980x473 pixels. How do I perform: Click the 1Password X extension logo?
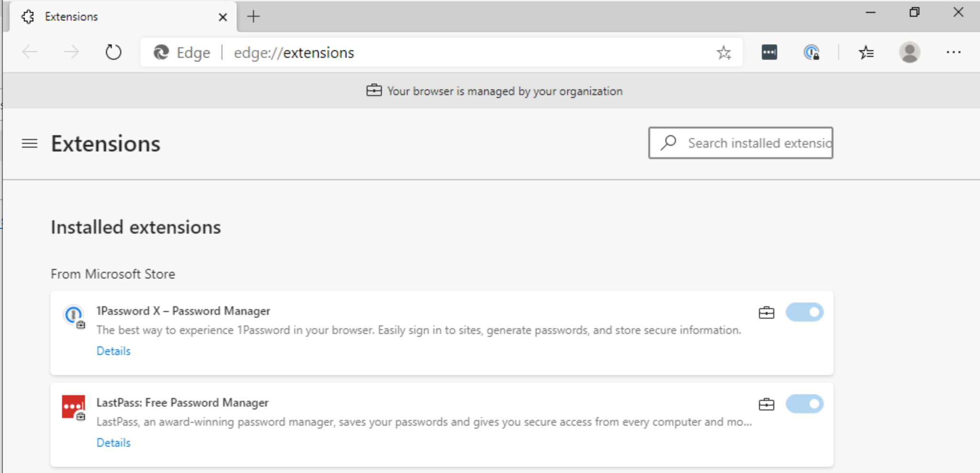coord(74,315)
